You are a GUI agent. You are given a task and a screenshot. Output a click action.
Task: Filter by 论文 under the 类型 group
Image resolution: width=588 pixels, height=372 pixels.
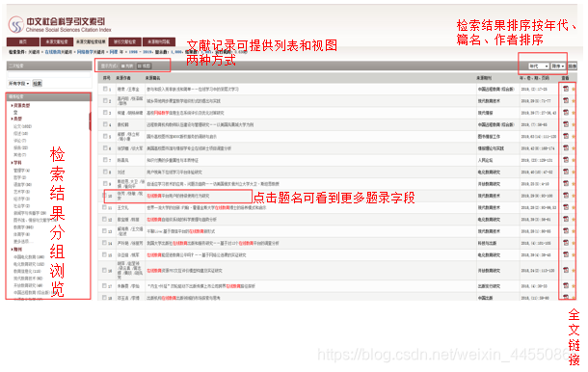(x=22, y=126)
